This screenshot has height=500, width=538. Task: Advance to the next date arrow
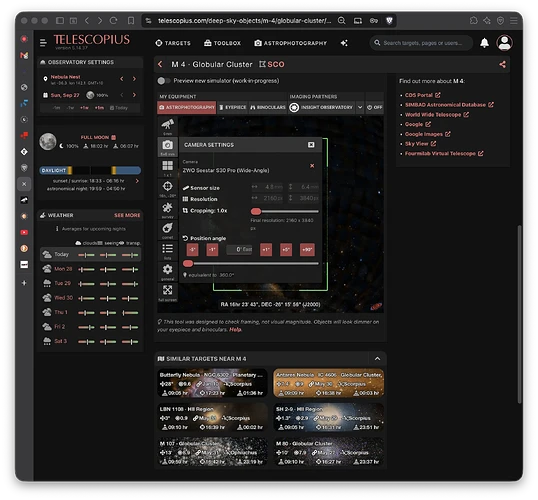coord(134,95)
